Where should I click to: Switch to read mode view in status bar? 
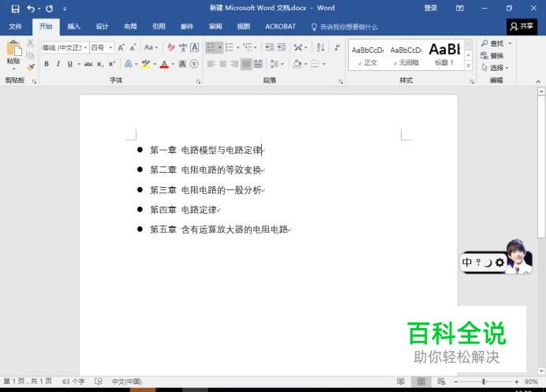401,382
